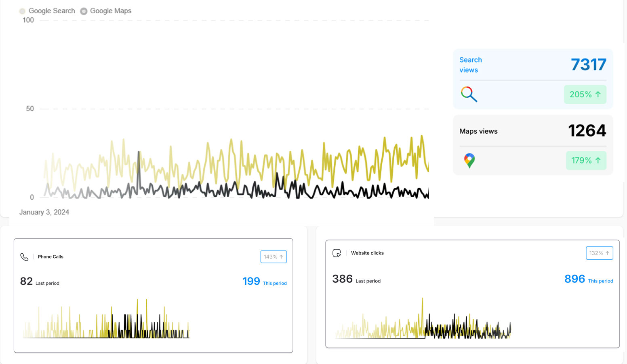Click the 1264 maps views count
This screenshot has width=627, height=364.
click(x=587, y=130)
